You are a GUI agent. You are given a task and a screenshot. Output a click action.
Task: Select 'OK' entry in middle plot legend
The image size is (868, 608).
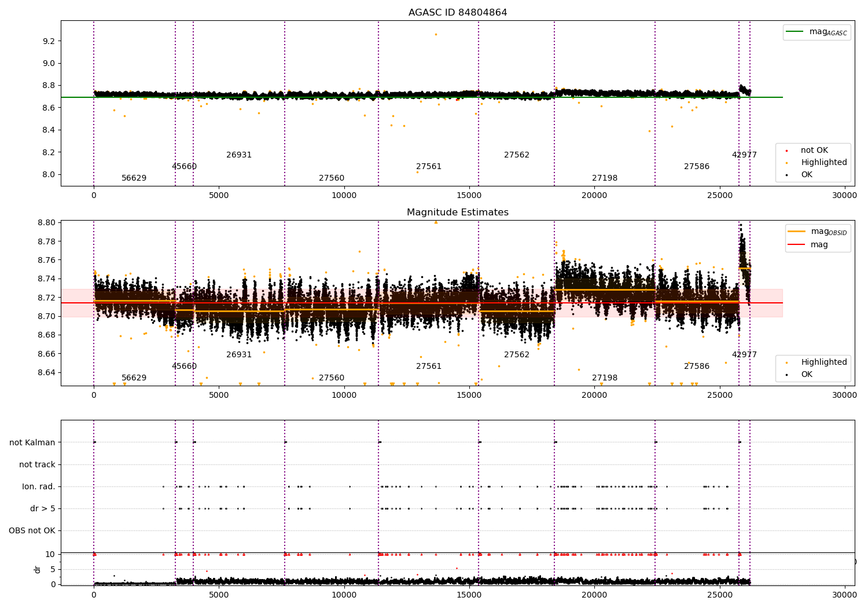tap(807, 375)
